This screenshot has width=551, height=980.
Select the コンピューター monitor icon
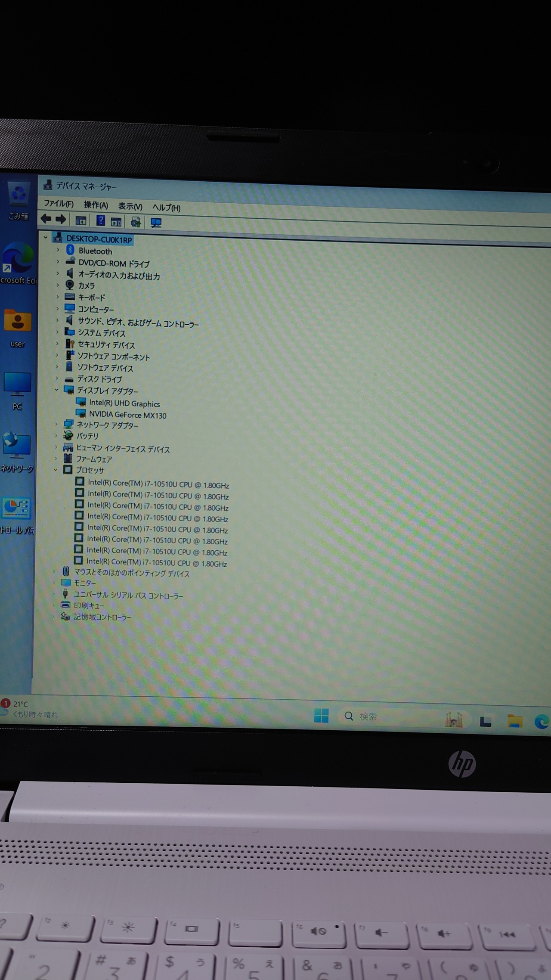[x=70, y=308]
